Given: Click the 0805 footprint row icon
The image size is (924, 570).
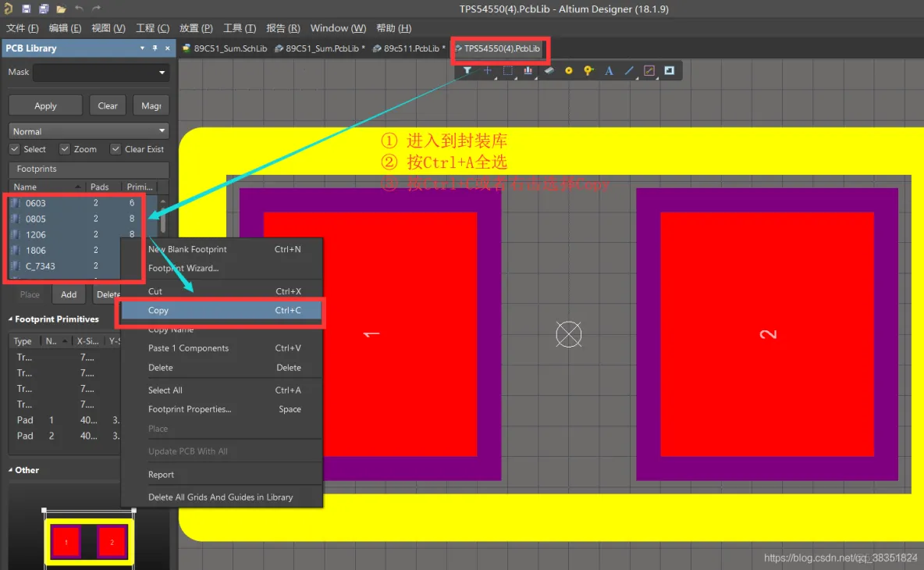Looking at the screenshot, I should tap(16, 219).
